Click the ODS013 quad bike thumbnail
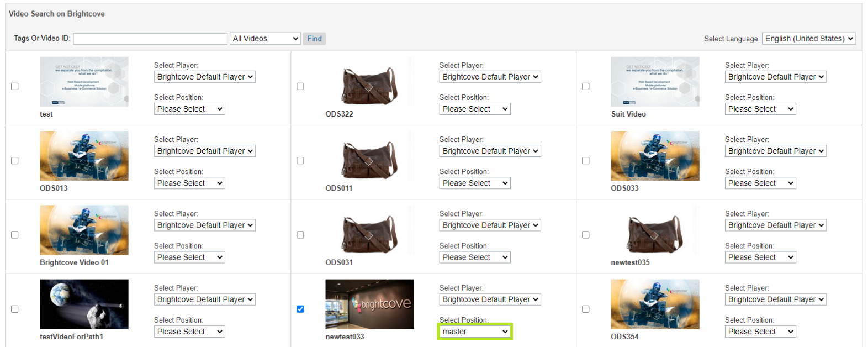 pyautogui.click(x=84, y=156)
